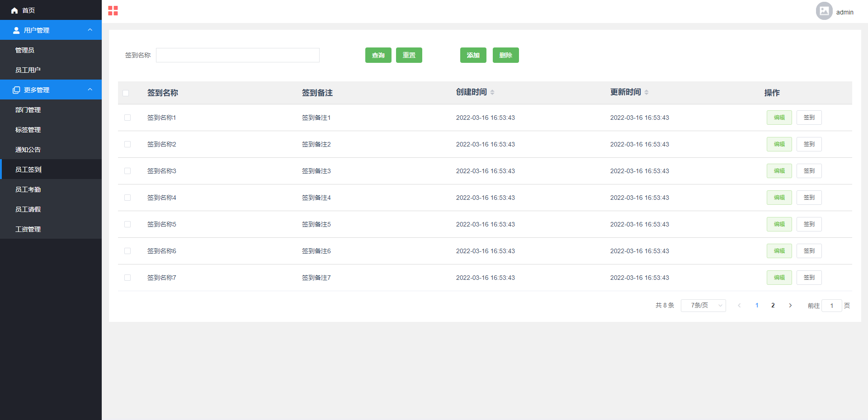Toggle the select-all header checkbox
This screenshot has width=868, height=420.
(x=126, y=93)
